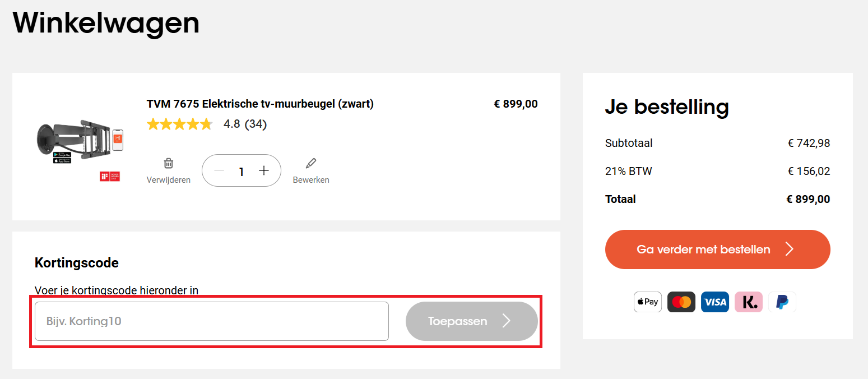Image resolution: width=868 pixels, height=379 pixels.
Task: Click Ga verder met bestellen
Action: 718,249
